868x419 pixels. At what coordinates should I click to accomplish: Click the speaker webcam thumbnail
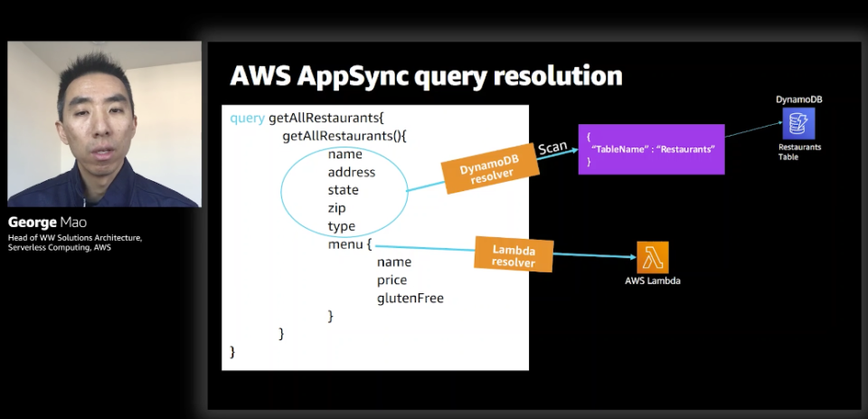pyautogui.click(x=105, y=124)
